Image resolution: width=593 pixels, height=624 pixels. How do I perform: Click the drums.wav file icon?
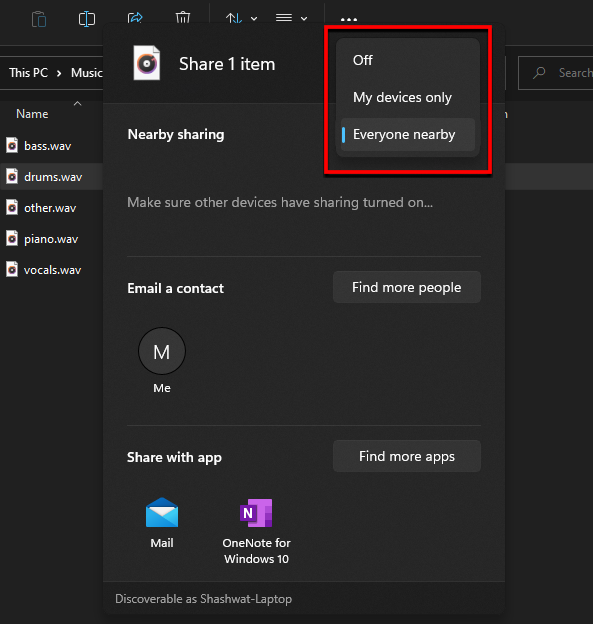click(12, 177)
